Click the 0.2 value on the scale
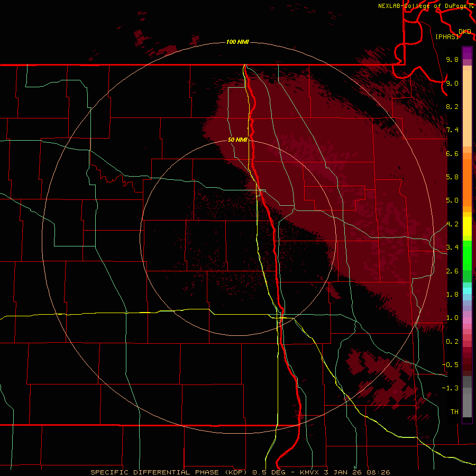Screen dimensions: 476x476 coord(452,342)
